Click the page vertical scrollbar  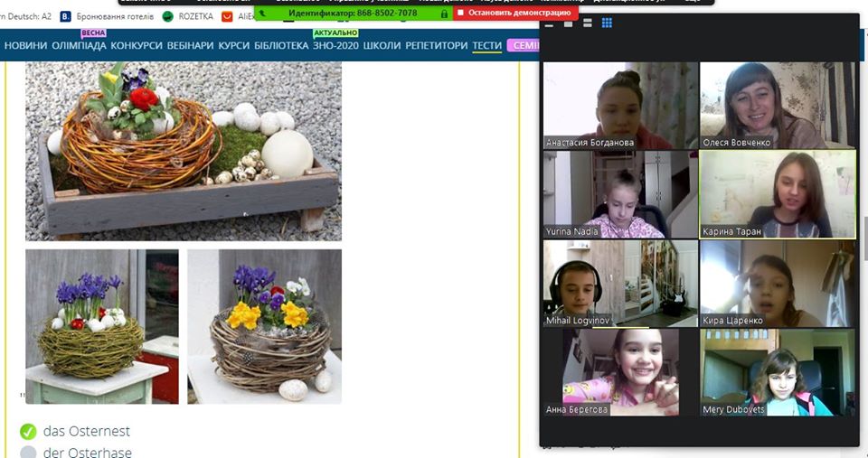coord(864,238)
